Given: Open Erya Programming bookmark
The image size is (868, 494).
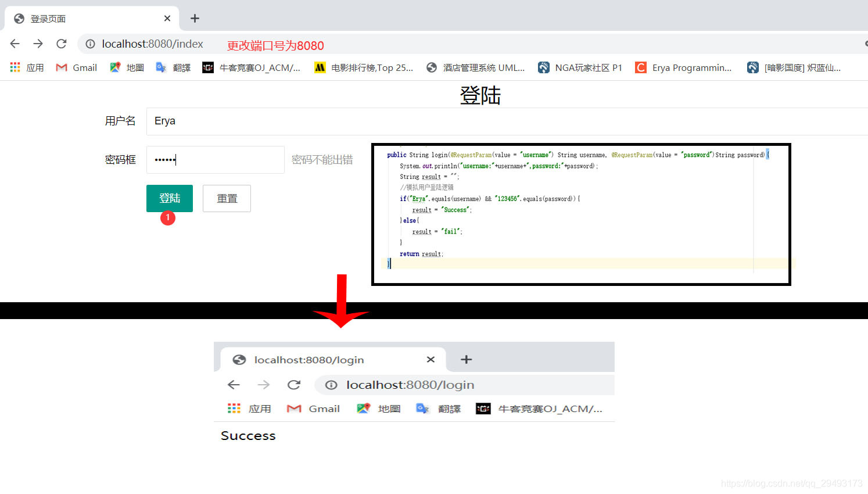Looking at the screenshot, I should [683, 67].
